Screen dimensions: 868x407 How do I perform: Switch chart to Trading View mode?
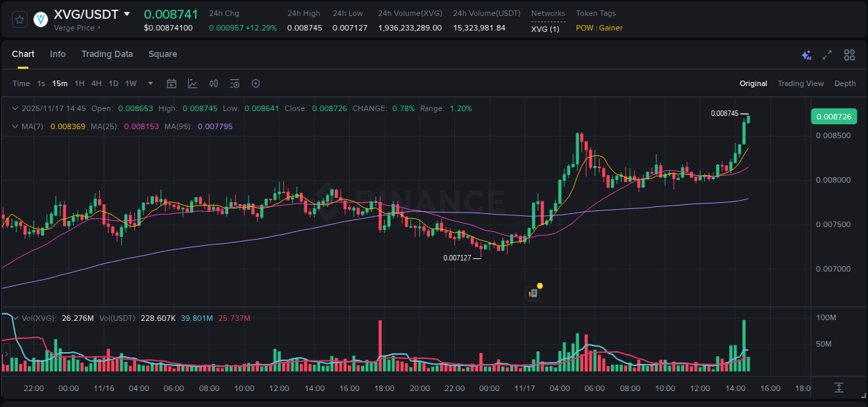point(801,83)
